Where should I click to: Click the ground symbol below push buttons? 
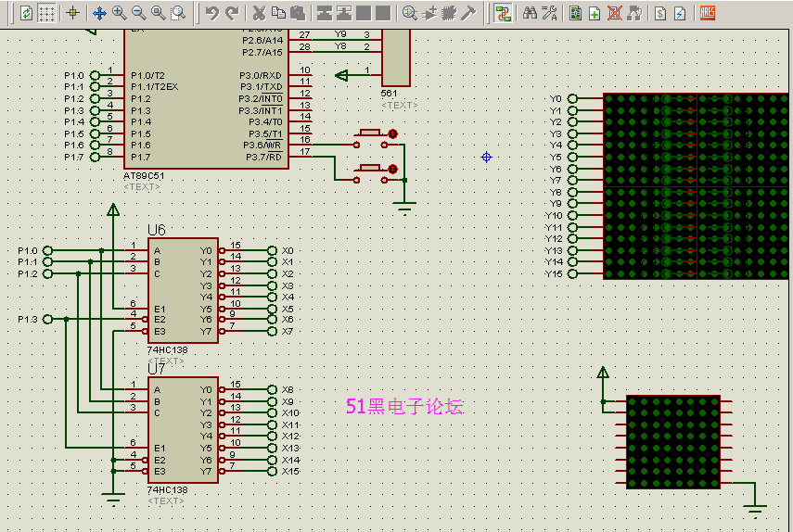pyautogui.click(x=404, y=208)
